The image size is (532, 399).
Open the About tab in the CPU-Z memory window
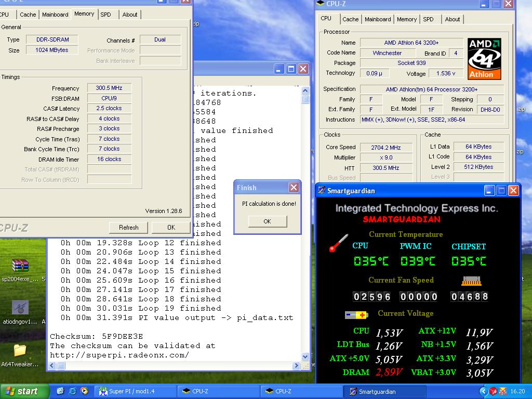(130, 15)
